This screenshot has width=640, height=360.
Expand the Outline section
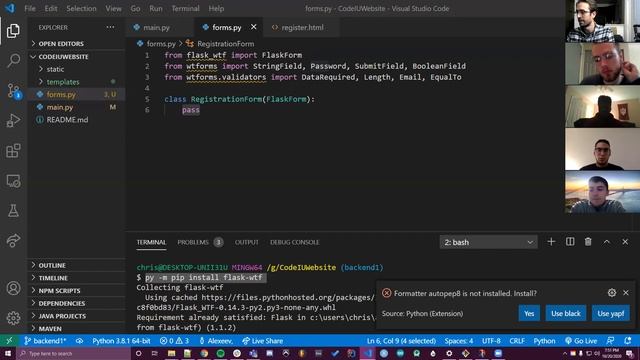(76, 265)
